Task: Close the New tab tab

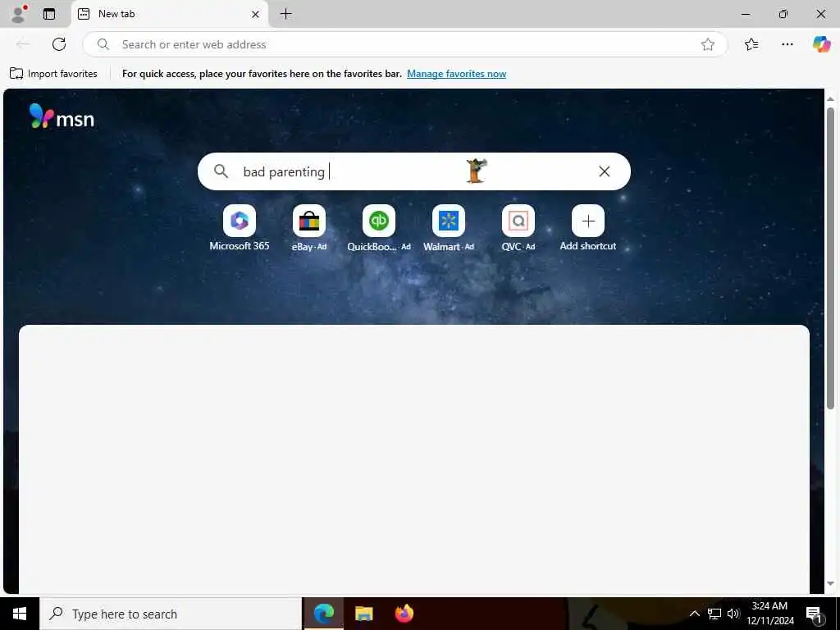Action: click(256, 14)
